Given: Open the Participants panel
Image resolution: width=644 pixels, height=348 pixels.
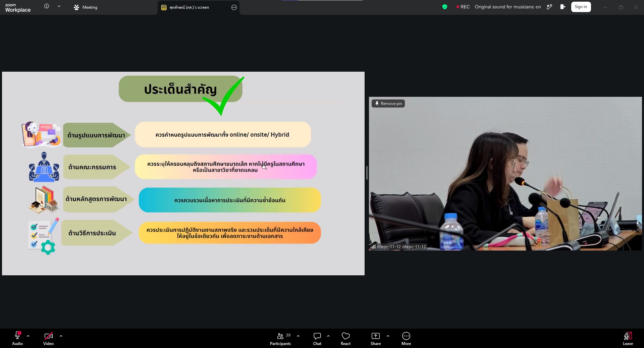Looking at the screenshot, I should pos(280,339).
